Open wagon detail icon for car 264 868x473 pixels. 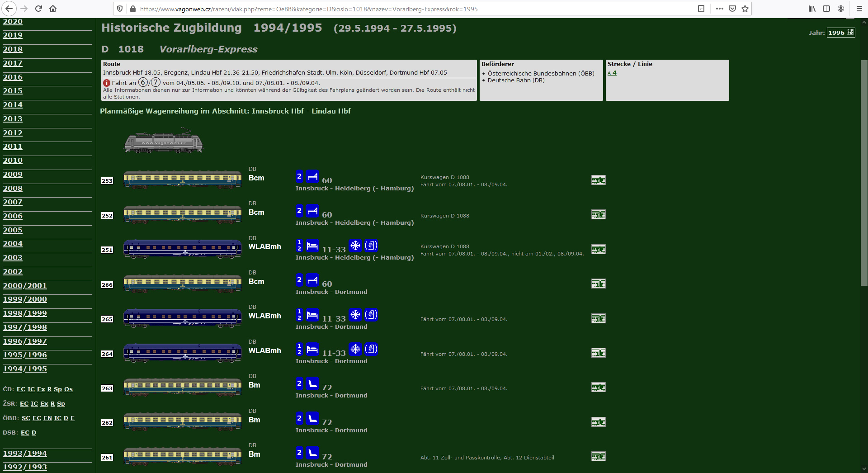[598, 353]
